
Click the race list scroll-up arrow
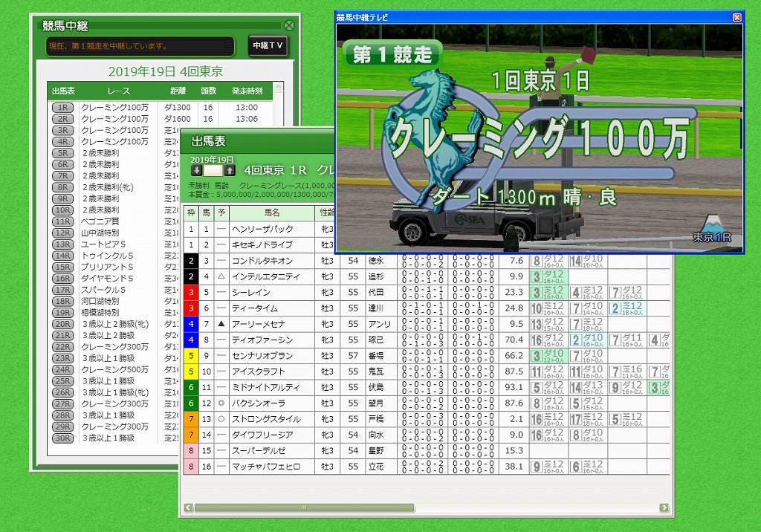coord(279,88)
